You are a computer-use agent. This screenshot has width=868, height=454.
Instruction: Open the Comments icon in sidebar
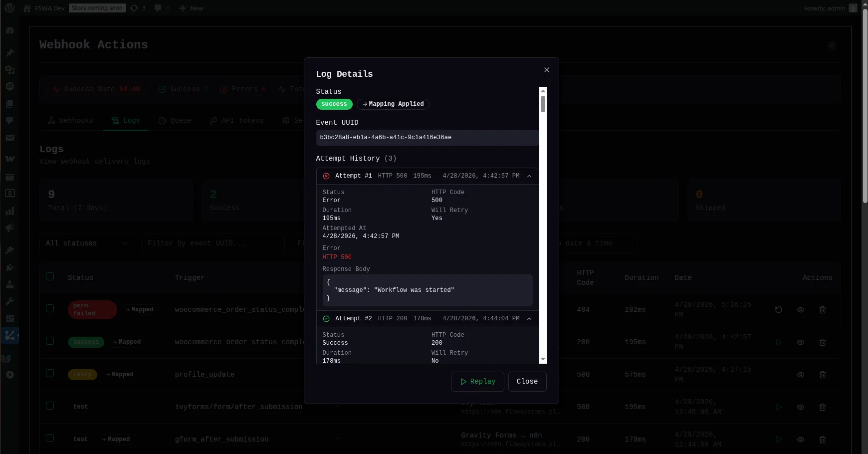click(9, 121)
